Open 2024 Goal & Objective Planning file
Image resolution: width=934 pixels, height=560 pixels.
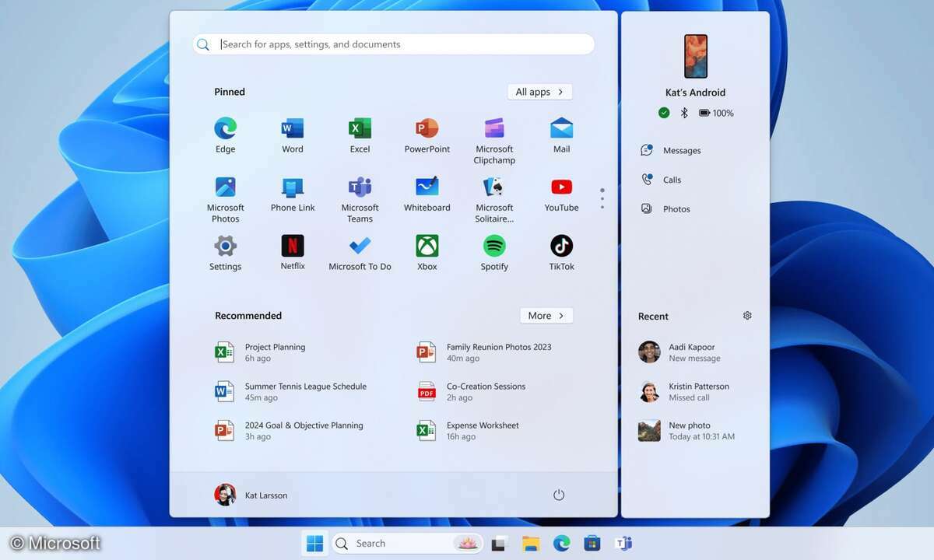pos(290,430)
